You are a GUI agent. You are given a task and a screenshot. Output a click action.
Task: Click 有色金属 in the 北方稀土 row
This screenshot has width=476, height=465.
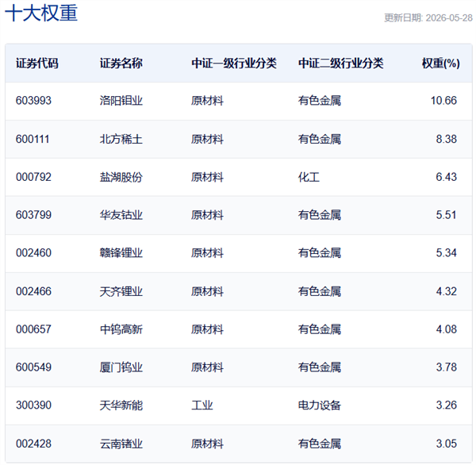320,139
